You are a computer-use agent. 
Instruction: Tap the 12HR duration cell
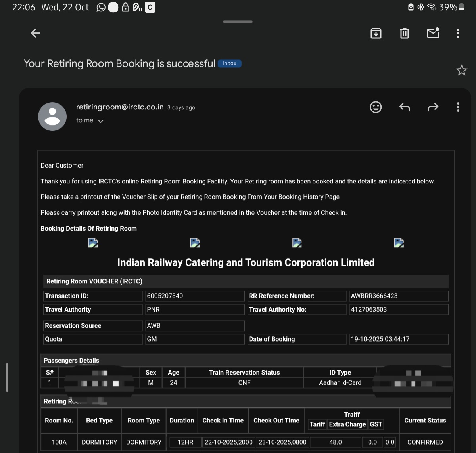click(x=185, y=442)
